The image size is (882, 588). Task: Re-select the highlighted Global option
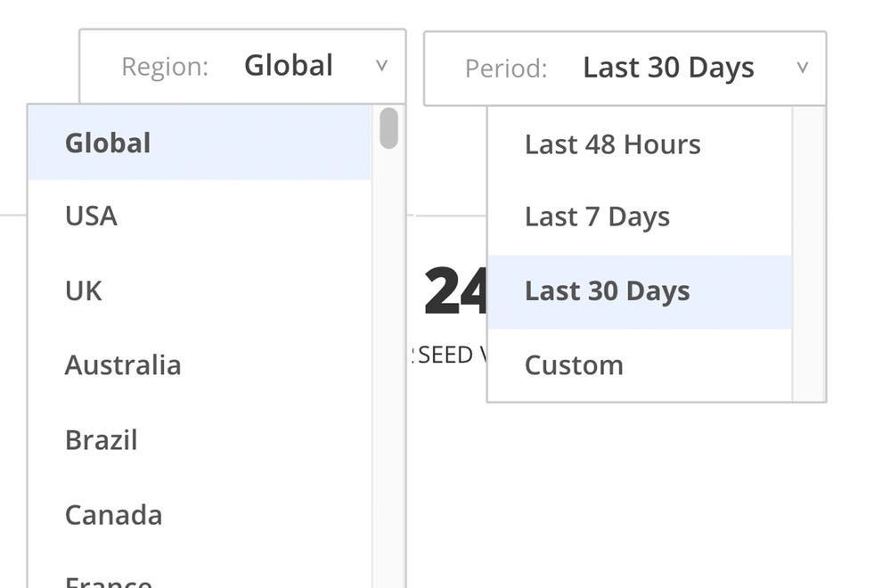107,143
